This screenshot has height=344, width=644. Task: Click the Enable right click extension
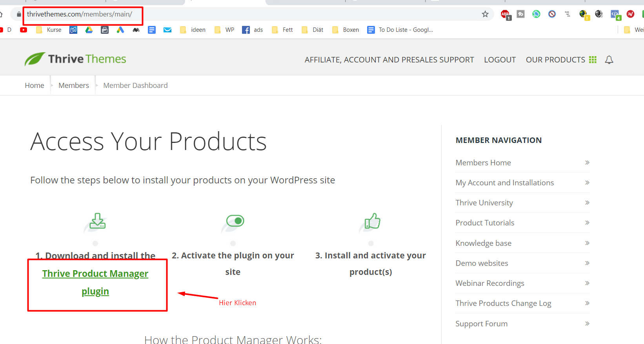[568, 14]
